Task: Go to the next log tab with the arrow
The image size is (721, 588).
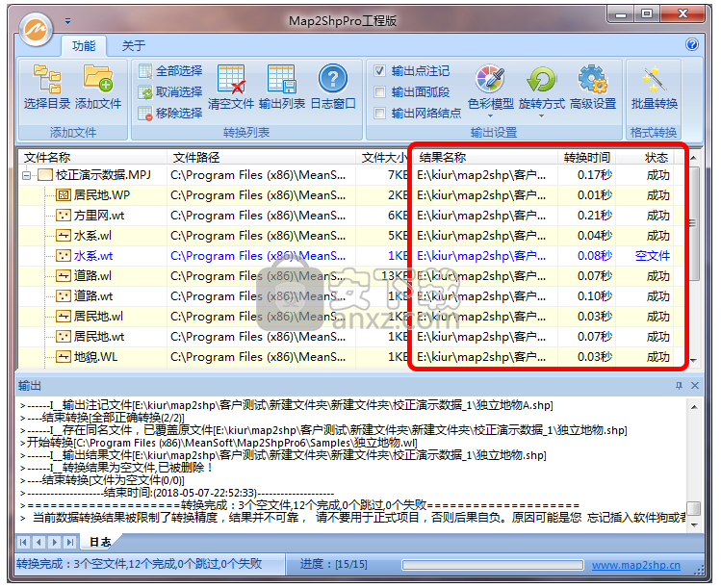Action: 54,542
